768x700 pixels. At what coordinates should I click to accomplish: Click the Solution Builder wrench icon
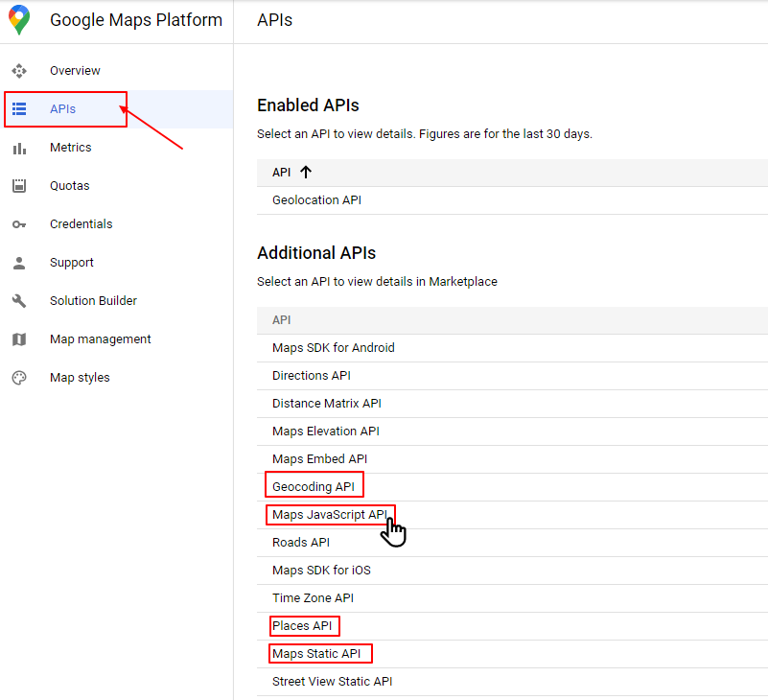(19, 301)
